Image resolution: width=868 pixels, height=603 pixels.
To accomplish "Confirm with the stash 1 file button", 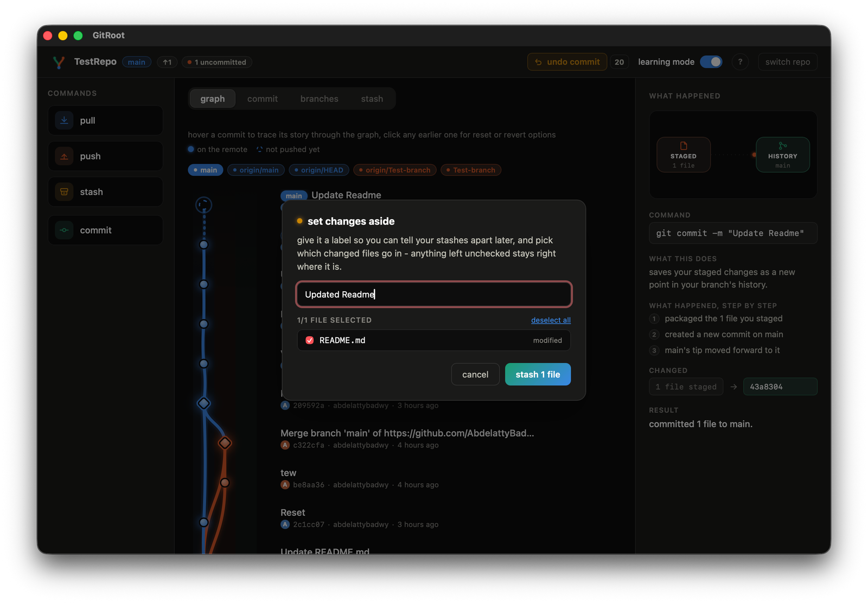I will [x=538, y=375].
